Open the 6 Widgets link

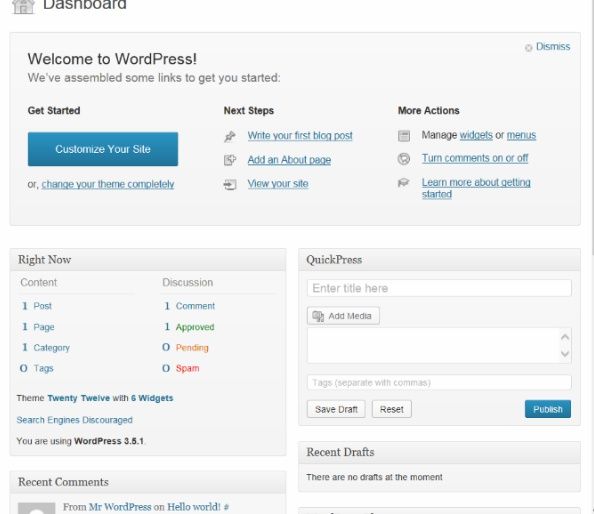pyautogui.click(x=152, y=398)
